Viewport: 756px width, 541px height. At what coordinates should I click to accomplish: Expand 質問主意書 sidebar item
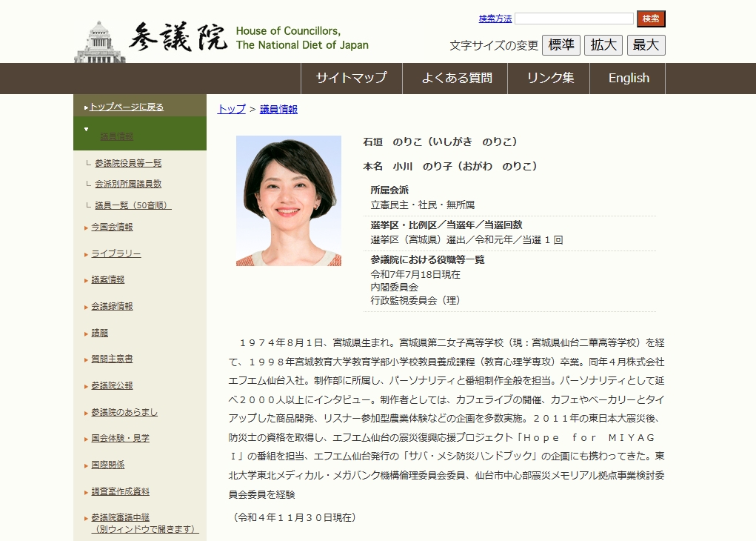point(112,359)
